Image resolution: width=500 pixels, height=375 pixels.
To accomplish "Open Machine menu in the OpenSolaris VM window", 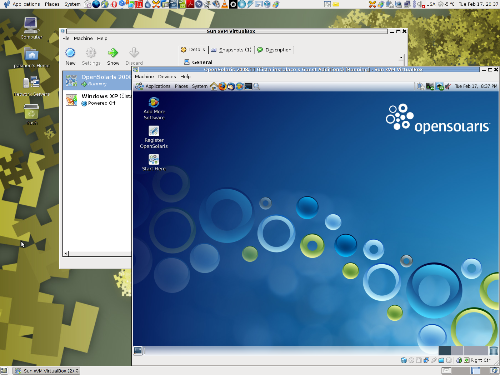I will [x=144, y=77].
